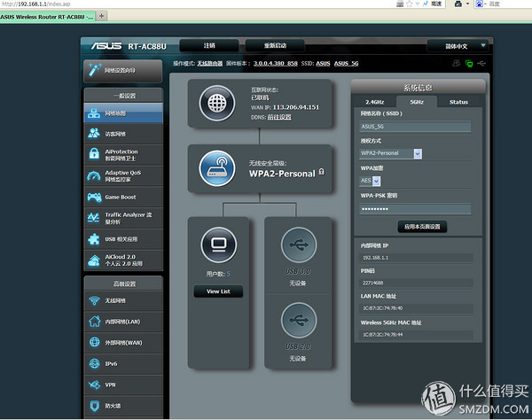Screen dimensions: 532x420
Task: Click the SSID input field showing ASUS_5G
Action: click(x=415, y=127)
